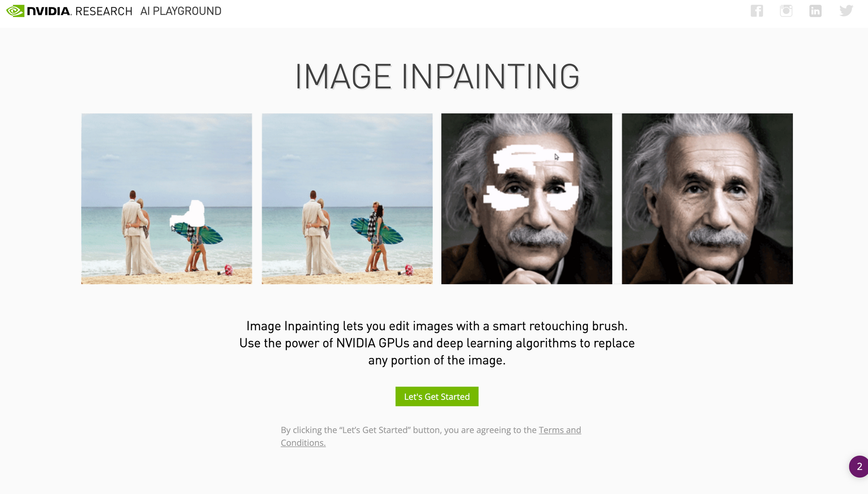The height and width of the screenshot is (494, 868).
Task: Select the restored Einstein portrait
Action: (707, 199)
